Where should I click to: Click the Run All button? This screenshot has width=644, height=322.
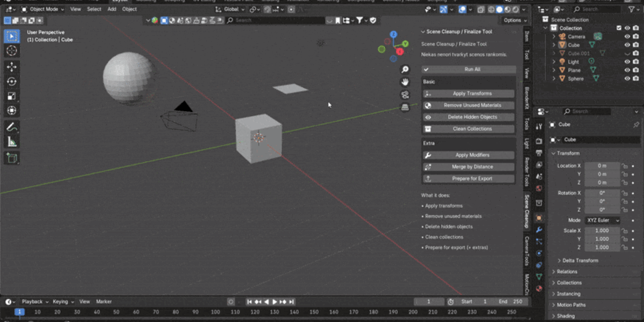click(469, 69)
